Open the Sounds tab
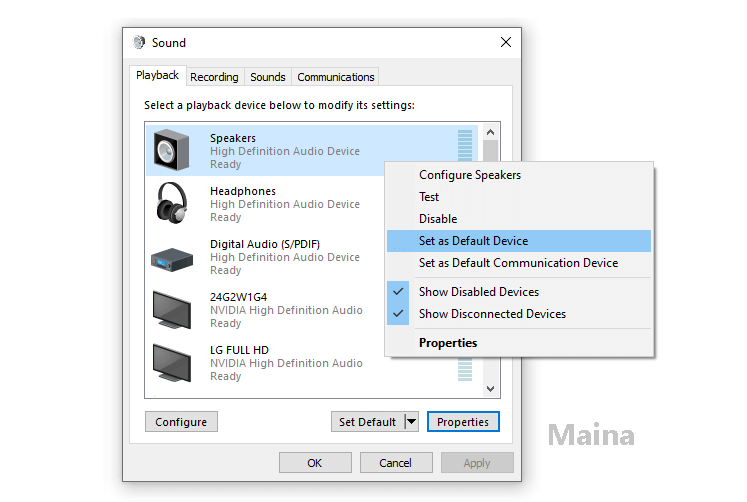This screenshot has width=747, height=502. pos(268,77)
